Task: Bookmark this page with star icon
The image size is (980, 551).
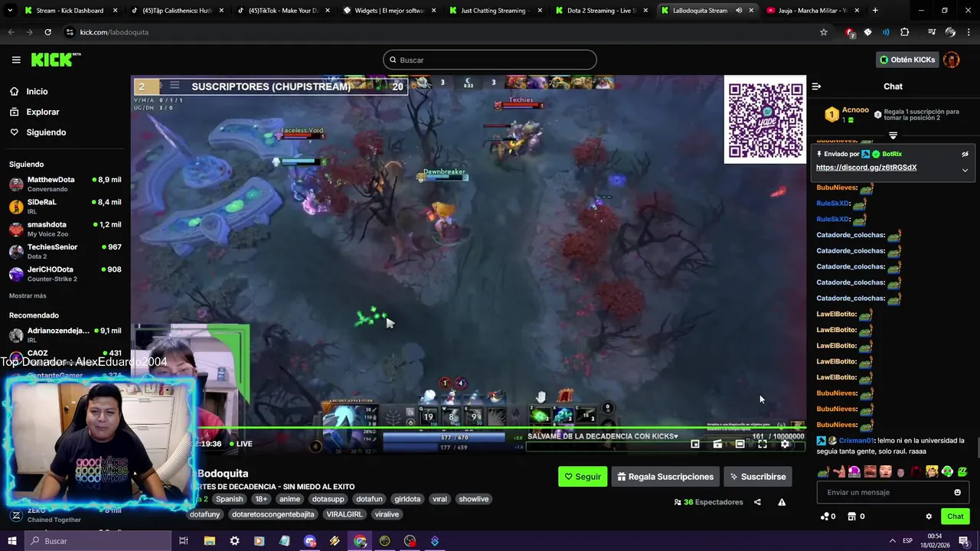Action: click(824, 32)
